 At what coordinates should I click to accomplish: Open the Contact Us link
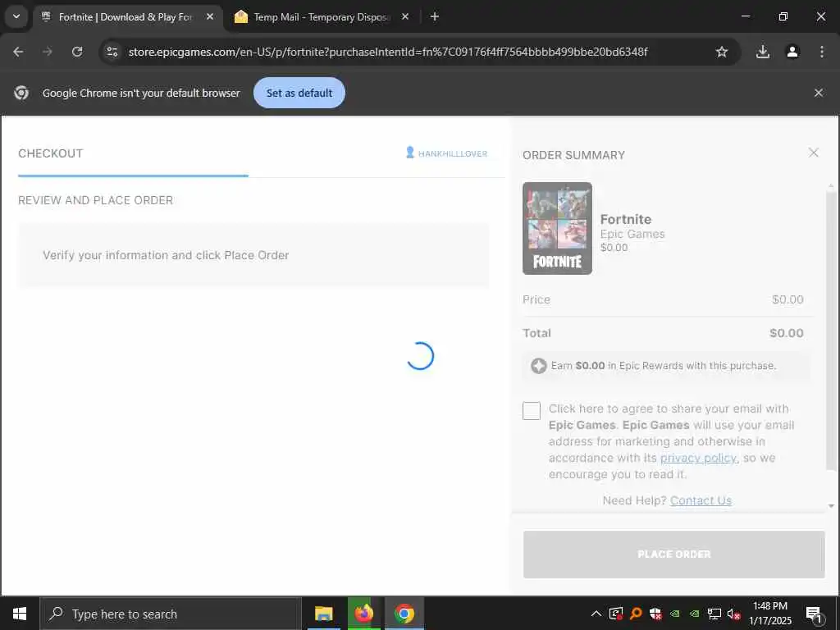701,500
